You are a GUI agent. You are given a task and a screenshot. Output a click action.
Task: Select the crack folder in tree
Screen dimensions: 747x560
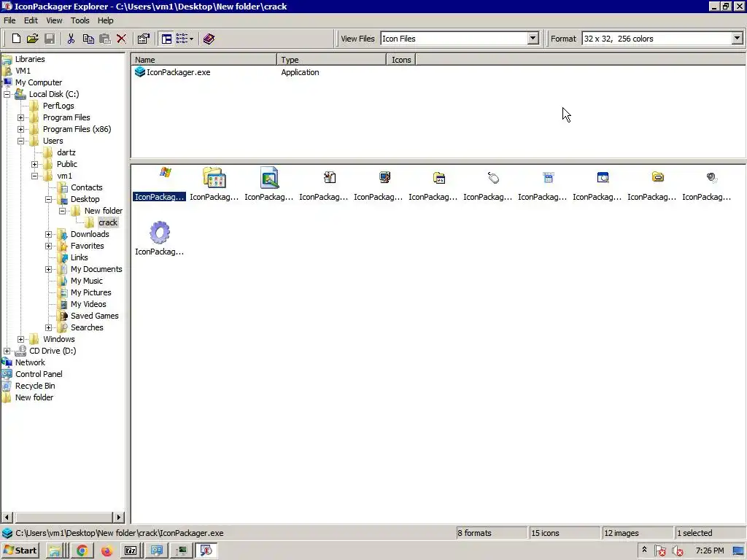point(108,222)
